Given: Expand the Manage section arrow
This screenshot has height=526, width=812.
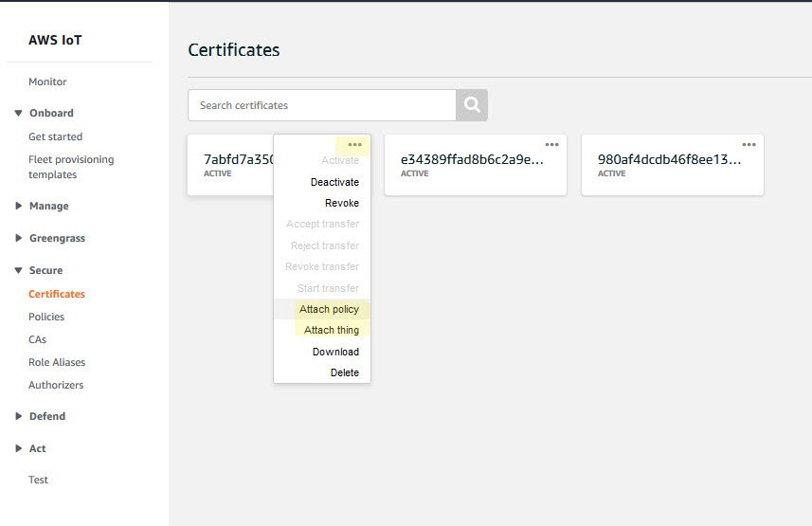Looking at the screenshot, I should tap(18, 206).
